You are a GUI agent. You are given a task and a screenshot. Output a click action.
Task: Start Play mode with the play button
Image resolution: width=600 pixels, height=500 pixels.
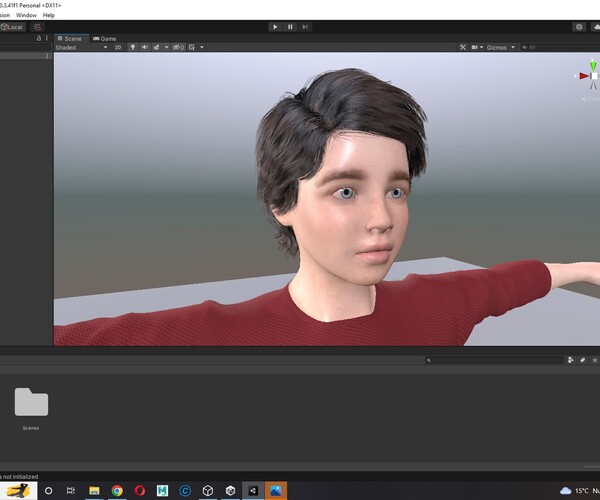point(275,27)
